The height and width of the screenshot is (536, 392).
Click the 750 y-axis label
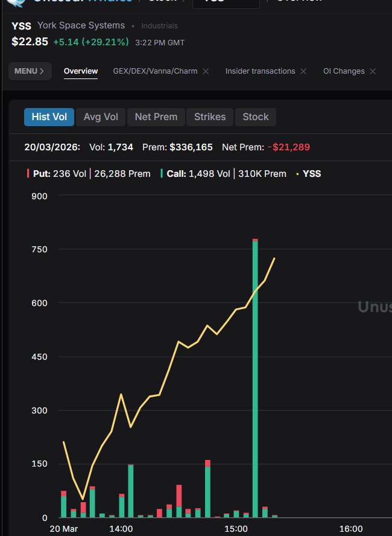(x=39, y=249)
